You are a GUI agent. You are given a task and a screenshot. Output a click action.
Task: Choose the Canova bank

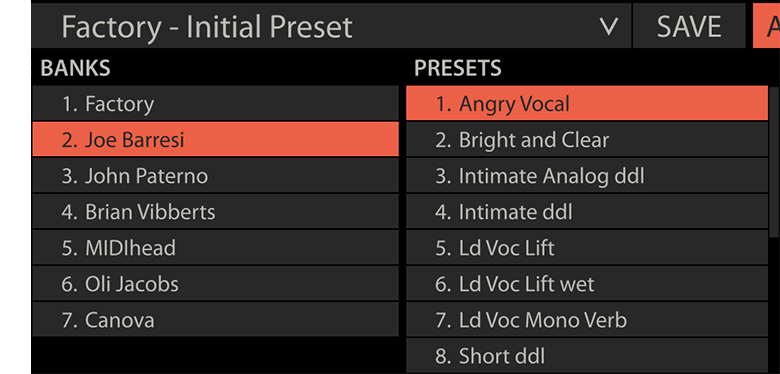tap(215, 320)
